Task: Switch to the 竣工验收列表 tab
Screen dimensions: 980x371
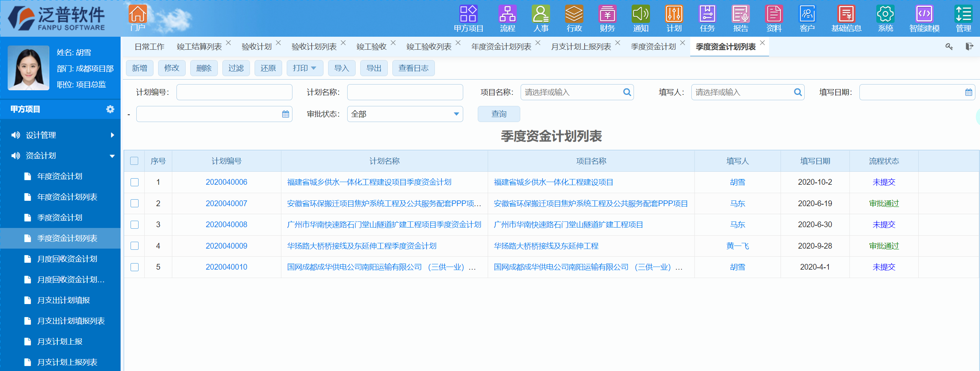Action: [x=428, y=47]
